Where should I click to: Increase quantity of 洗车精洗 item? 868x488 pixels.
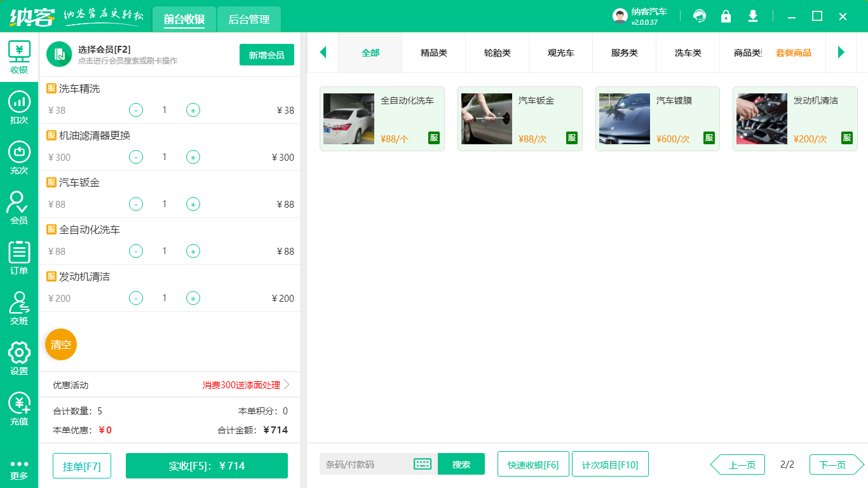pyautogui.click(x=193, y=110)
